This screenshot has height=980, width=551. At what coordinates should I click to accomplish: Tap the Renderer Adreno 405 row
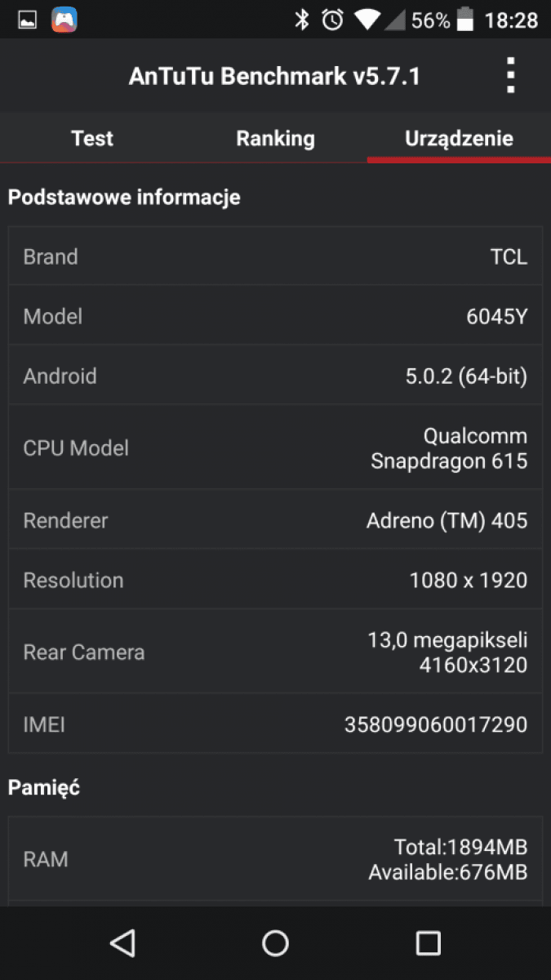tap(275, 520)
